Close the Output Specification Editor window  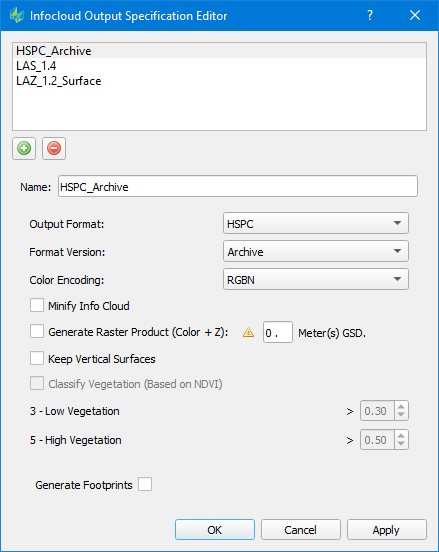(415, 15)
